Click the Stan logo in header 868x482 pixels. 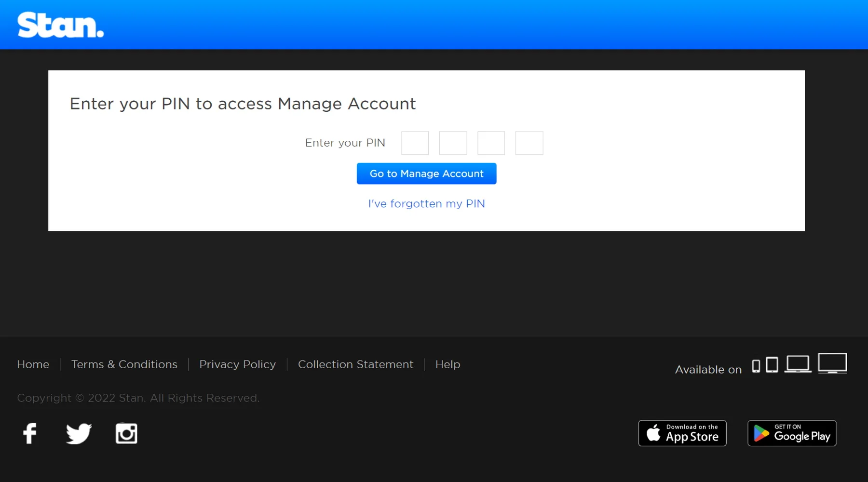(60, 25)
